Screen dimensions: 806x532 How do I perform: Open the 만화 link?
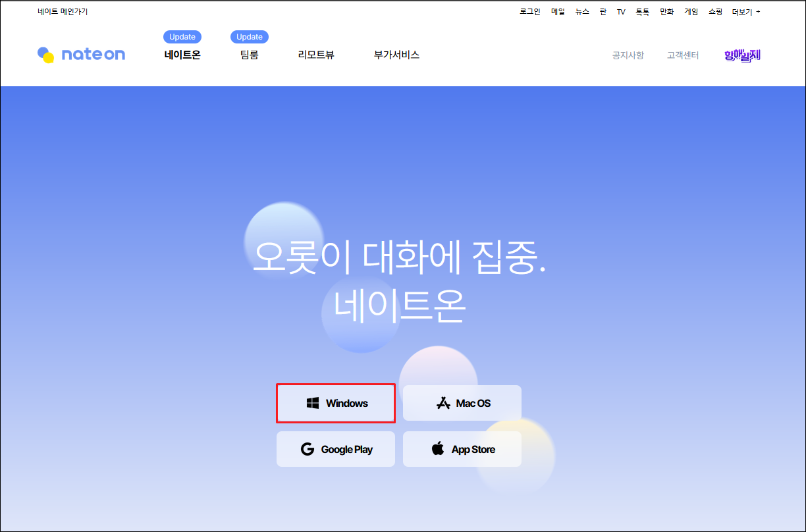[x=667, y=12]
